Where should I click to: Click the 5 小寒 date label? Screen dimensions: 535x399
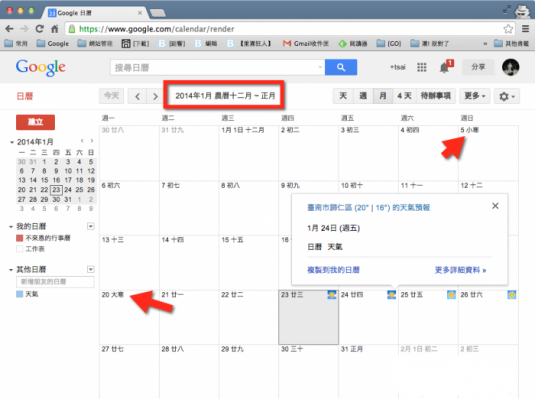pos(469,130)
